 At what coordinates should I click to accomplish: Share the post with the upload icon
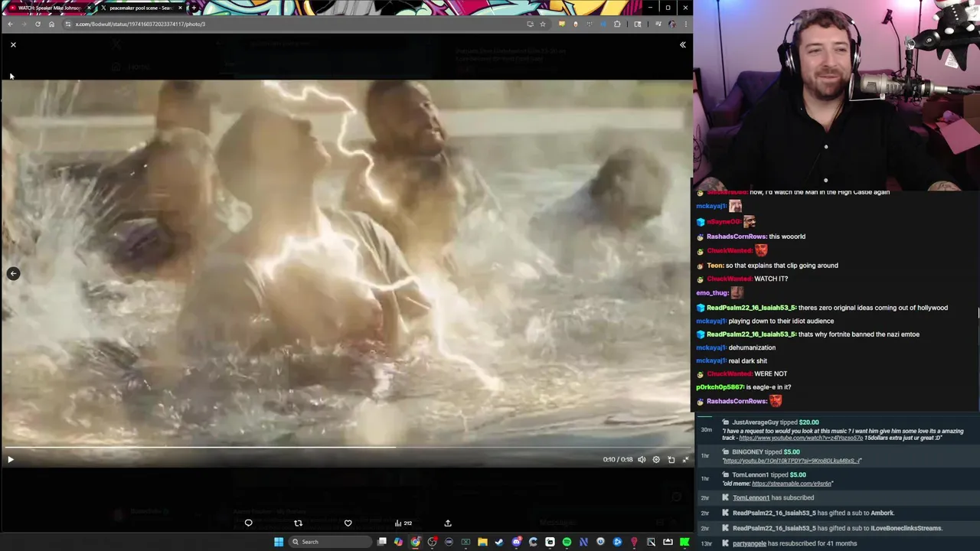pyautogui.click(x=448, y=523)
